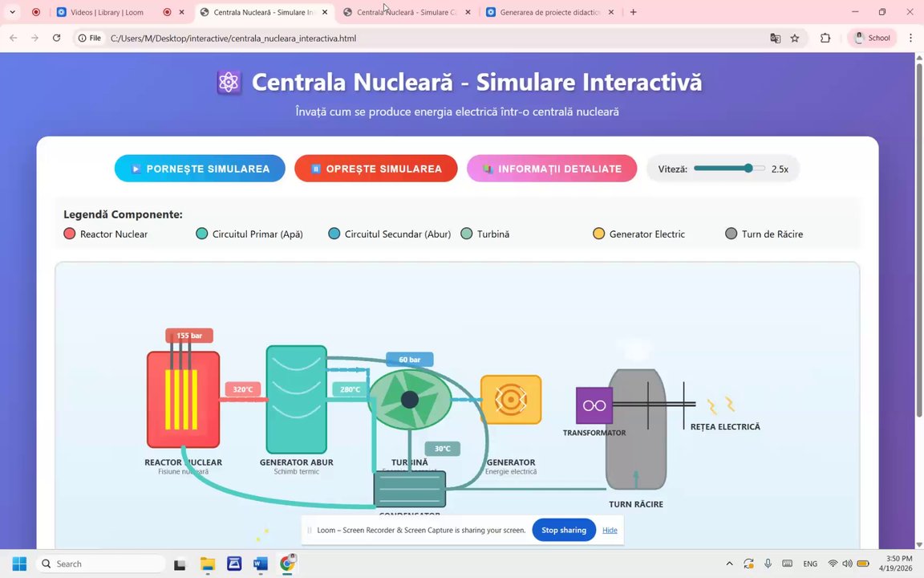Image resolution: width=924 pixels, height=578 pixels.
Task: Click the Reactor Nuclear red legend swatch
Action: pos(70,234)
